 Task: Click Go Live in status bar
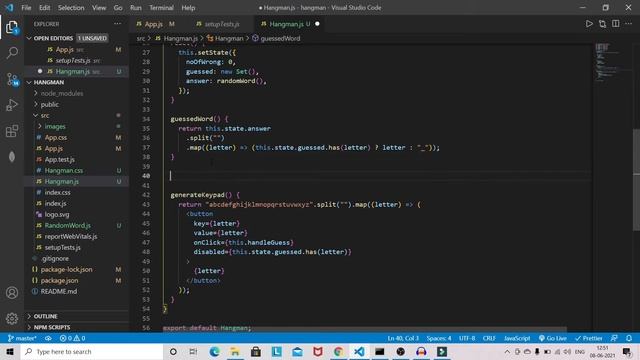tap(553, 338)
